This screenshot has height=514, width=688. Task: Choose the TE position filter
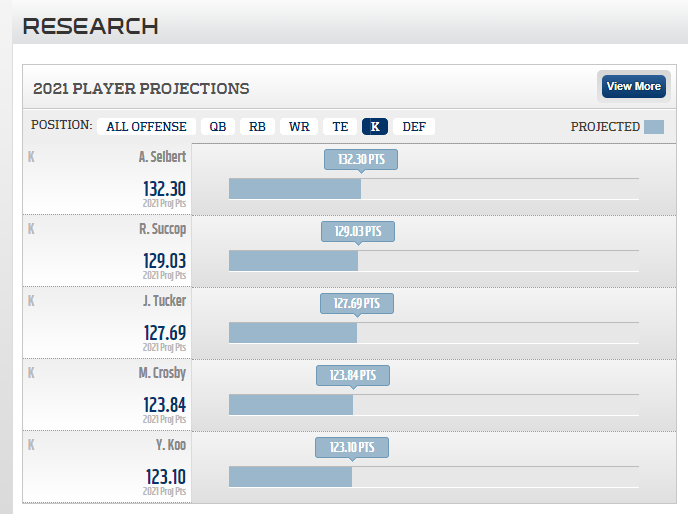(x=340, y=126)
